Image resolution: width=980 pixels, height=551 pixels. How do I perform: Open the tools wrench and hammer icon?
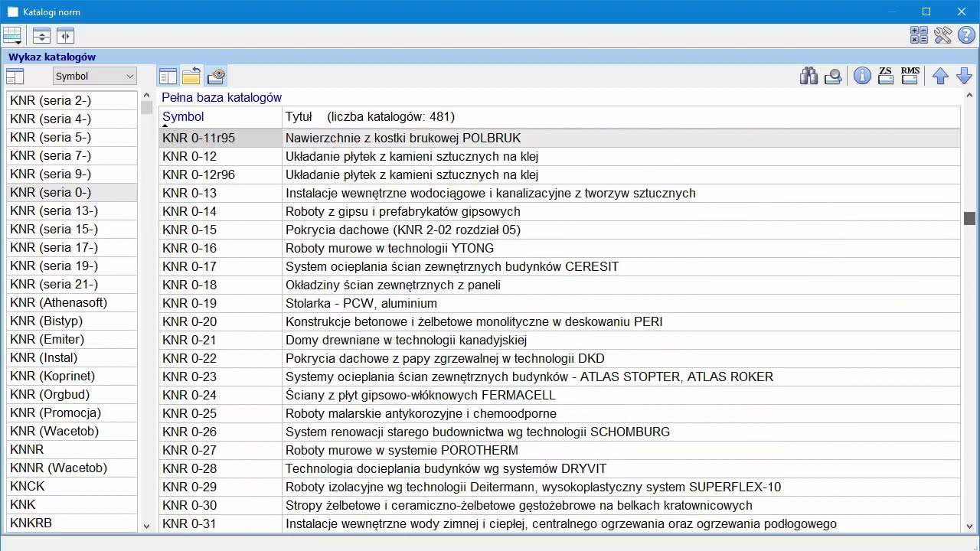(x=942, y=35)
